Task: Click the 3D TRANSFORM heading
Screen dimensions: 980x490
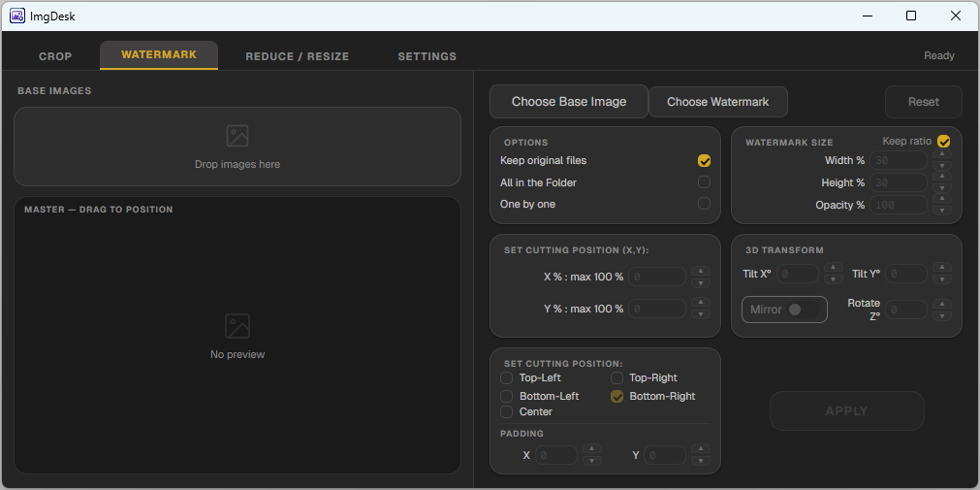Action: click(x=784, y=250)
